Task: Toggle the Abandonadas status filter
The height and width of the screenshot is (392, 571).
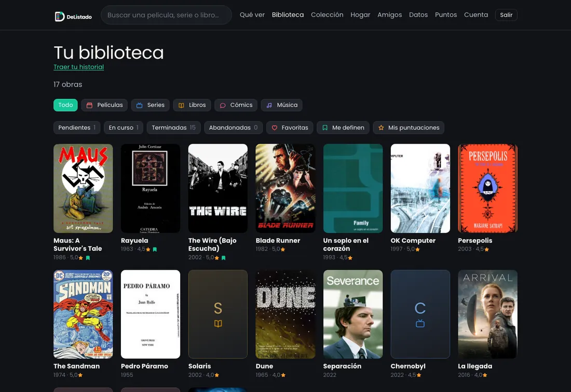Action: (234, 128)
